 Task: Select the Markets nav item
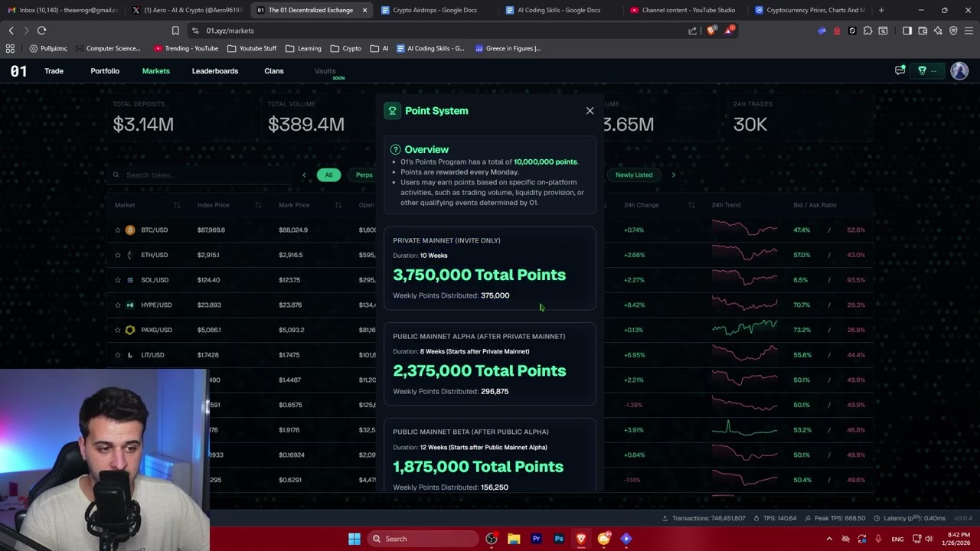(156, 71)
